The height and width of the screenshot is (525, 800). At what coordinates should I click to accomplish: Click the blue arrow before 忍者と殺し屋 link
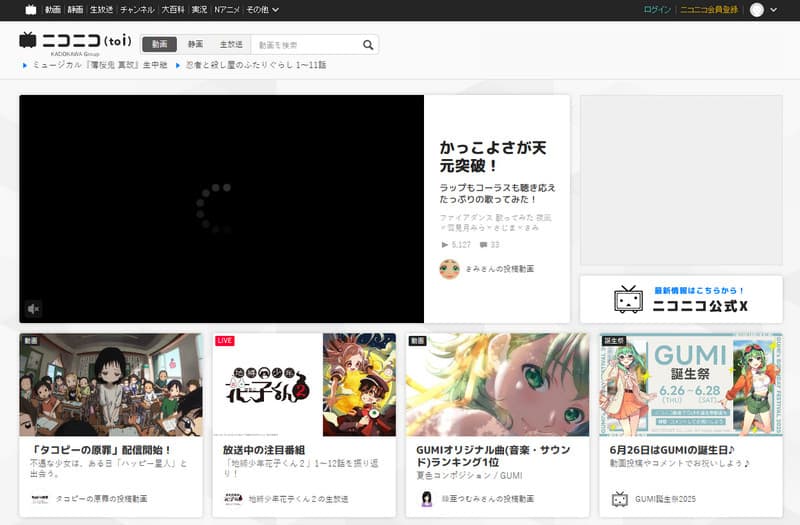click(178, 65)
